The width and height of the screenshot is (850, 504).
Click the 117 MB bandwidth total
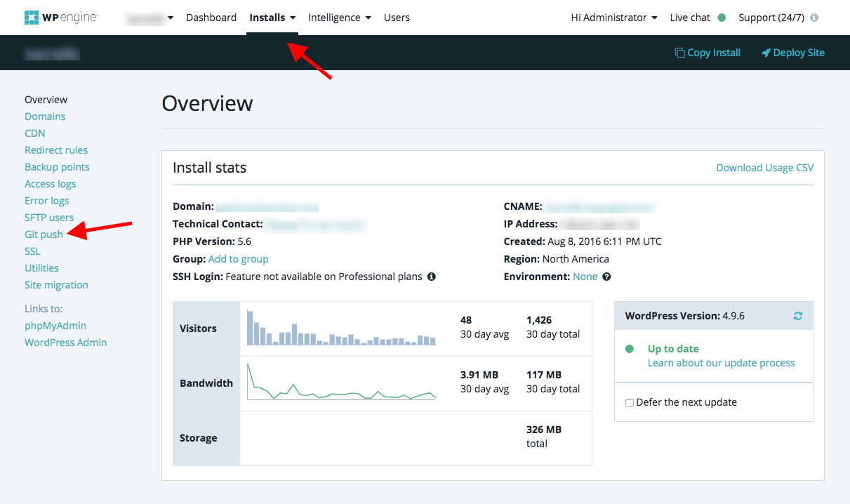click(544, 375)
